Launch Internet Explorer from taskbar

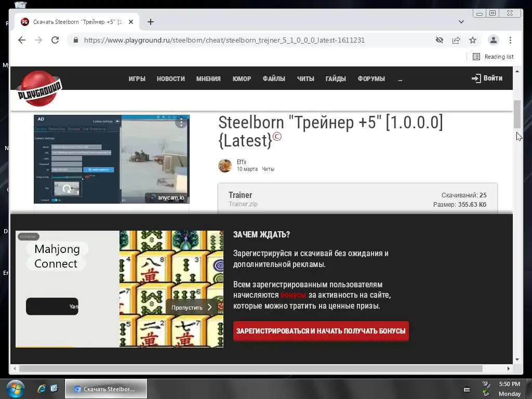tap(42, 389)
